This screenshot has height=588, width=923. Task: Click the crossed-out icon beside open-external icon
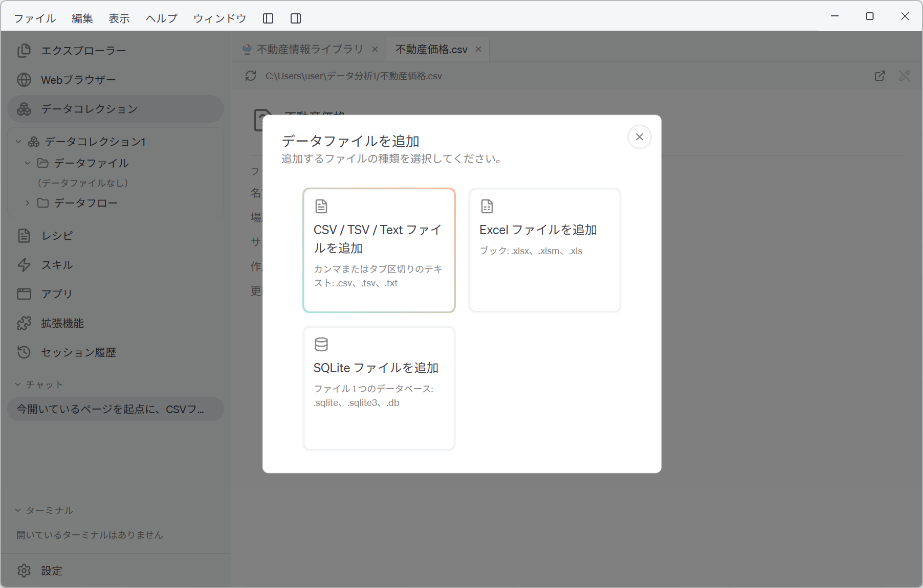905,76
